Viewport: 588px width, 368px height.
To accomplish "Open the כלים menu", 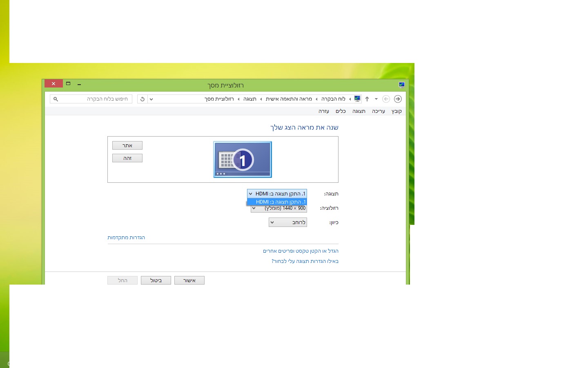I will [341, 111].
